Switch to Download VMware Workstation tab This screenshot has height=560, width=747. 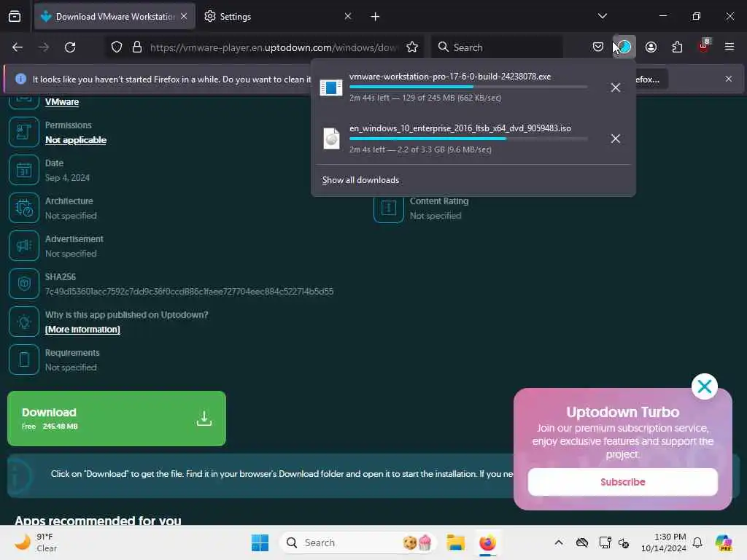click(x=115, y=16)
